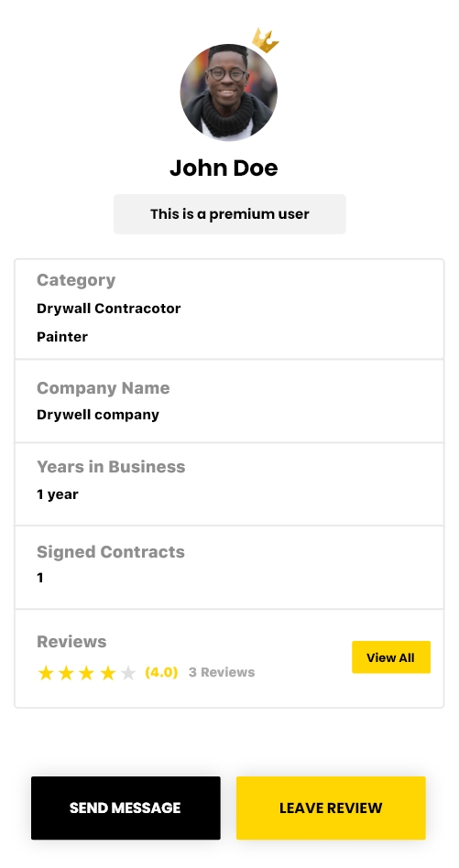Click the first review star

(x=46, y=673)
